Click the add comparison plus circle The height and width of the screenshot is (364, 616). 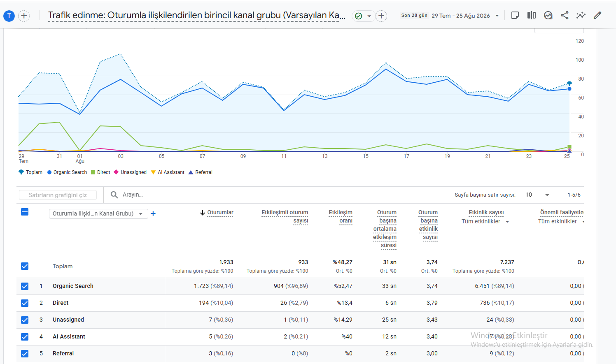click(x=381, y=16)
